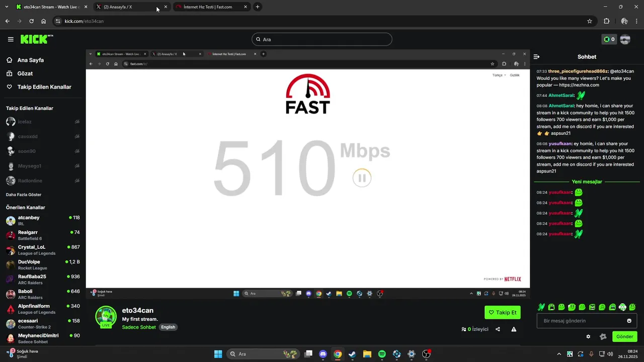The image size is (644, 362).
Task: Click the share stream icon
Action: [x=498, y=329]
